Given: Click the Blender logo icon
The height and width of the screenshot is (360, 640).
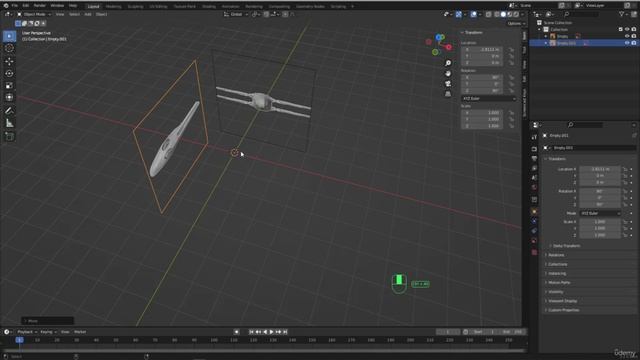Looking at the screenshot, I should click(6, 6).
